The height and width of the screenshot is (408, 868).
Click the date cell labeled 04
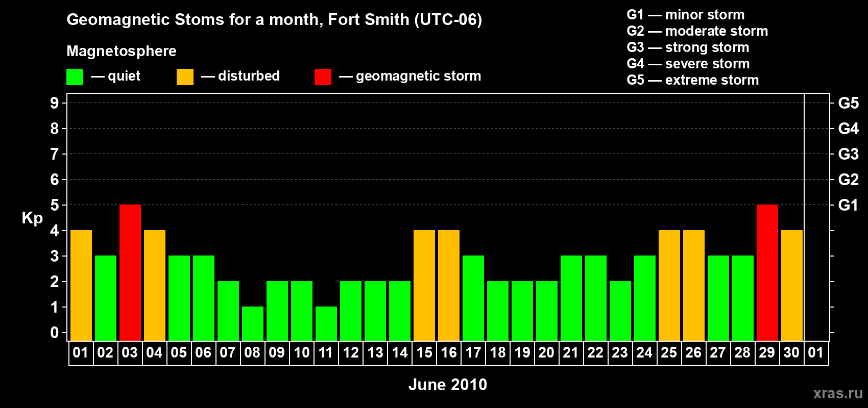click(154, 353)
